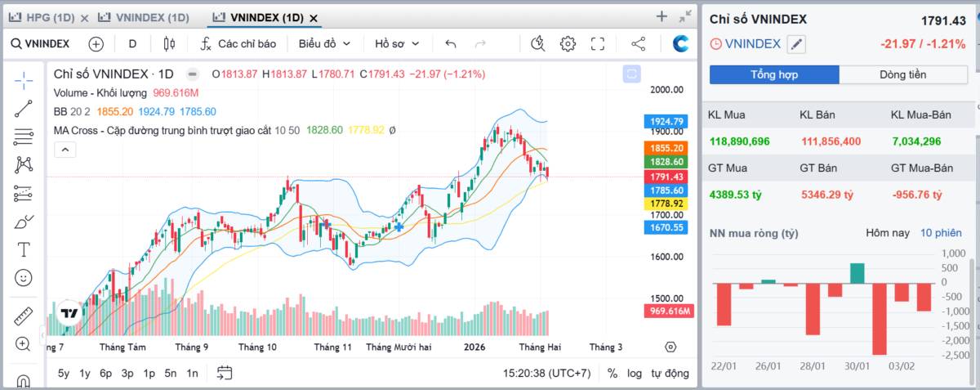Open the forecasting and measurement tools
The height and width of the screenshot is (390, 980).
[24, 193]
